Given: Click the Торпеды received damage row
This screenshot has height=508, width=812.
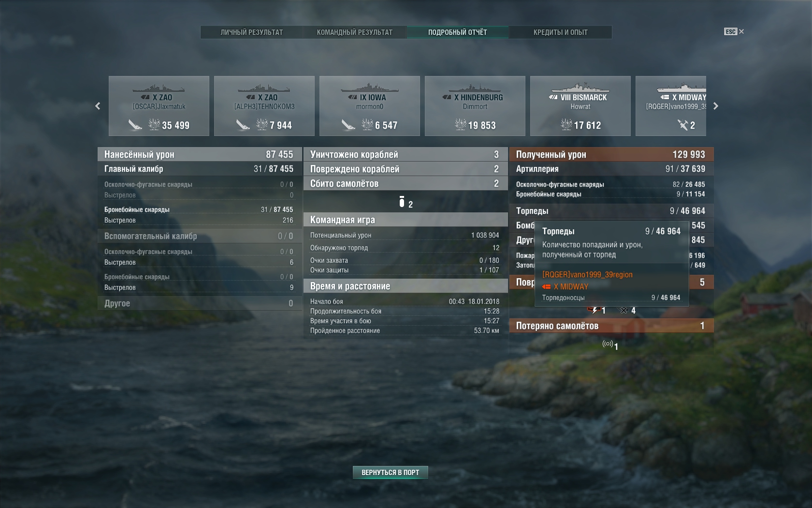Looking at the screenshot, I should coord(611,211).
